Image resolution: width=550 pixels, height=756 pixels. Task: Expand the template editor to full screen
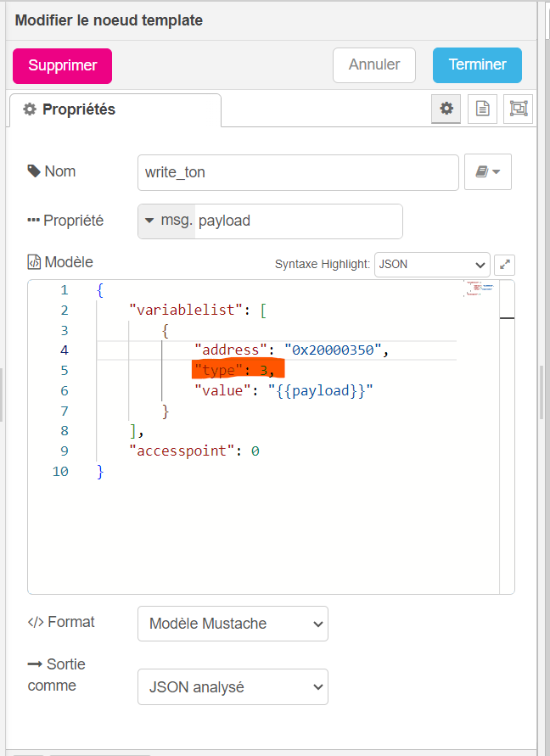(x=504, y=265)
